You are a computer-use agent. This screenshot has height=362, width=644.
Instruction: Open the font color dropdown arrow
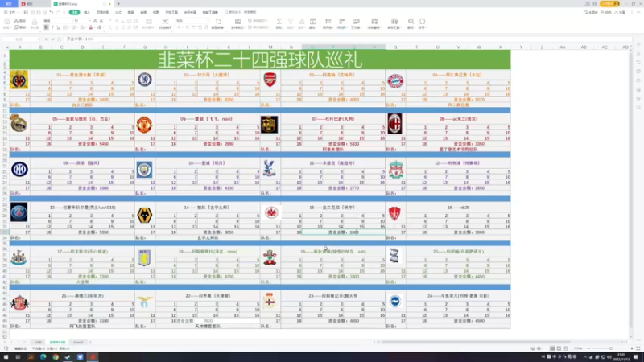pos(94,27)
